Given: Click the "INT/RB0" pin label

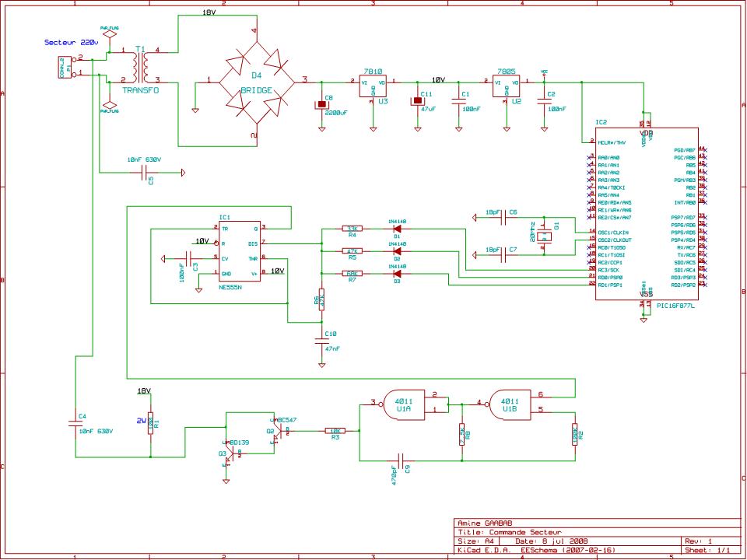Looking at the screenshot, I should 685,202.
